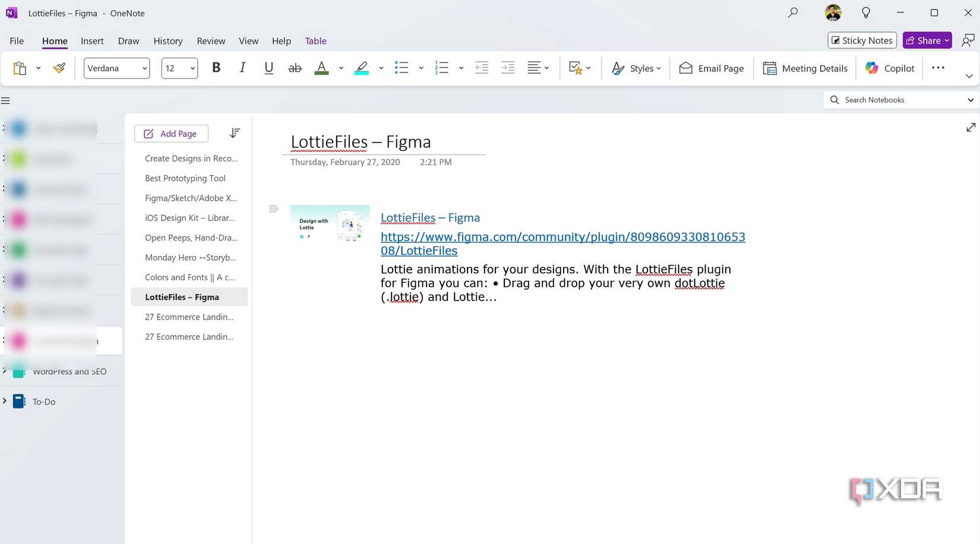Open the figma.com community plugin URL
The image size is (980, 544).
[562, 243]
